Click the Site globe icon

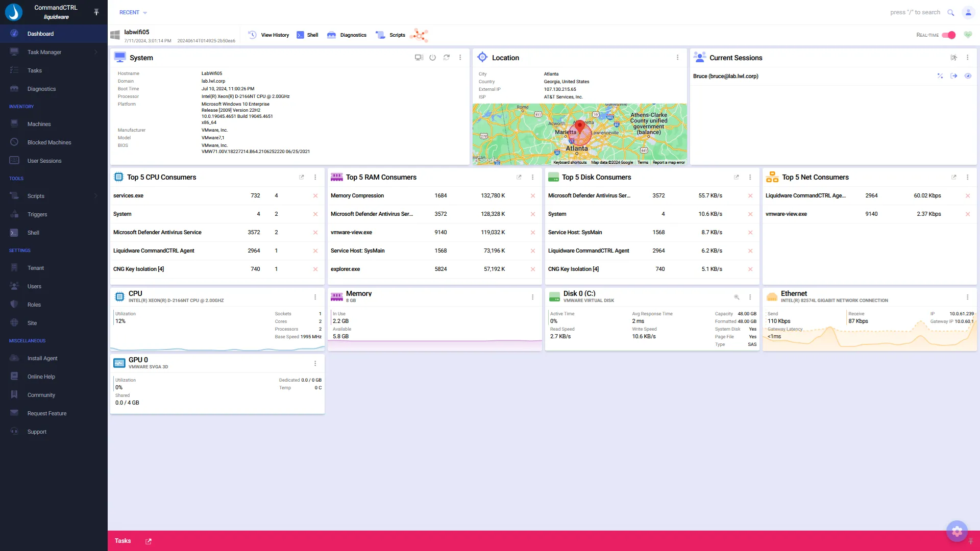click(14, 323)
